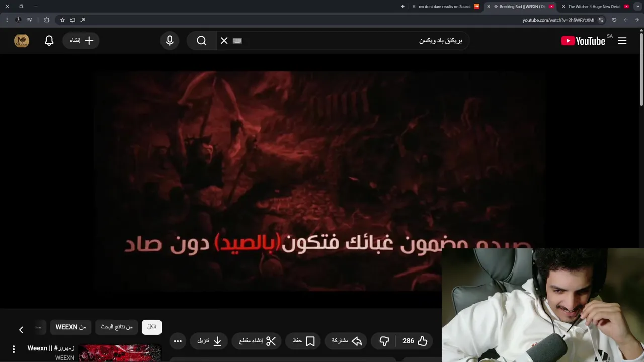The image size is (644, 362).
Task: Go forward in browser history
Action: 626,20
